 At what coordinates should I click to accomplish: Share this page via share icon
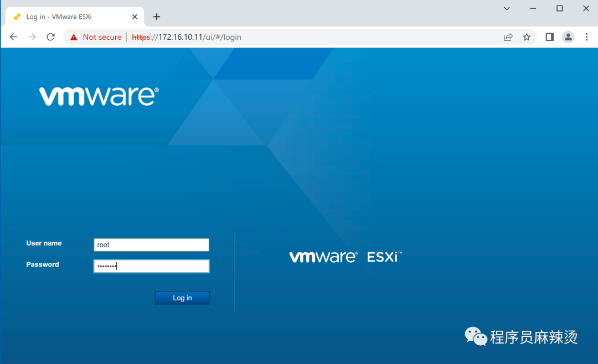click(x=508, y=37)
